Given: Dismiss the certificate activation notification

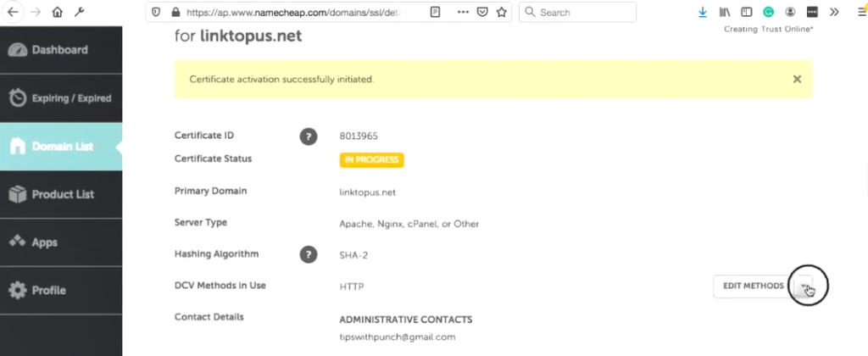Looking at the screenshot, I should pos(797,79).
